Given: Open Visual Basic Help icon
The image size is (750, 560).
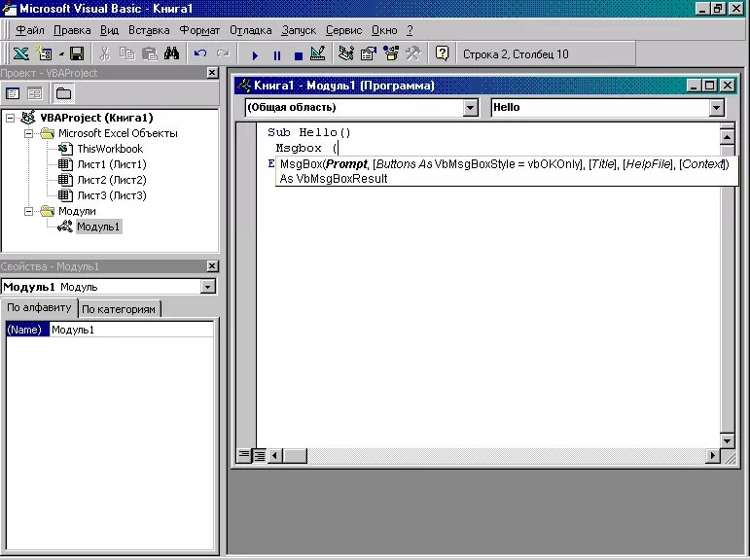Looking at the screenshot, I should (x=442, y=53).
